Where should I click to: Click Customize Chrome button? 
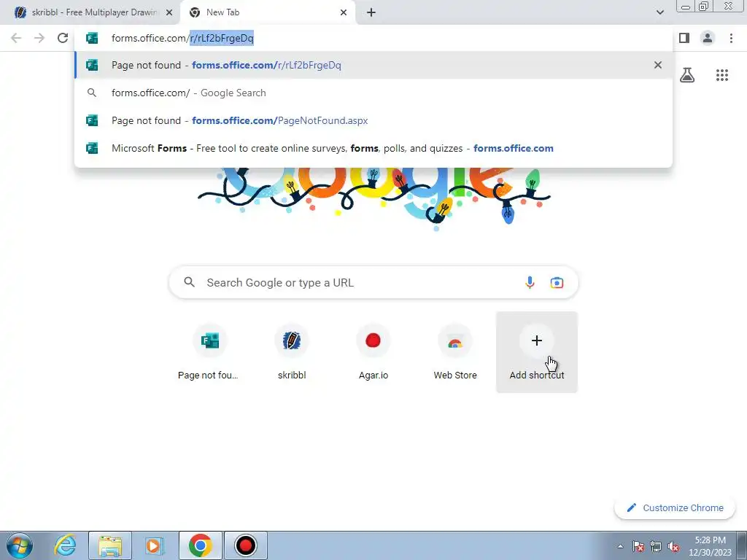point(675,508)
